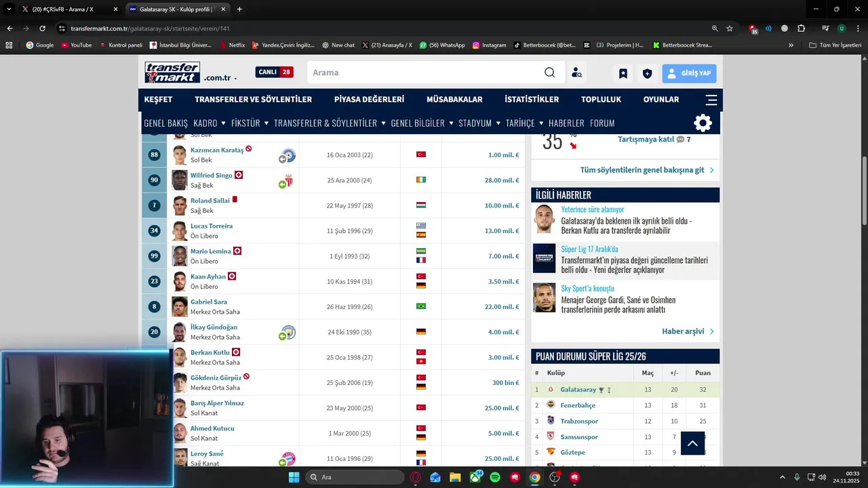Go back to previous page
The image size is (868, 488).
coord(9,28)
